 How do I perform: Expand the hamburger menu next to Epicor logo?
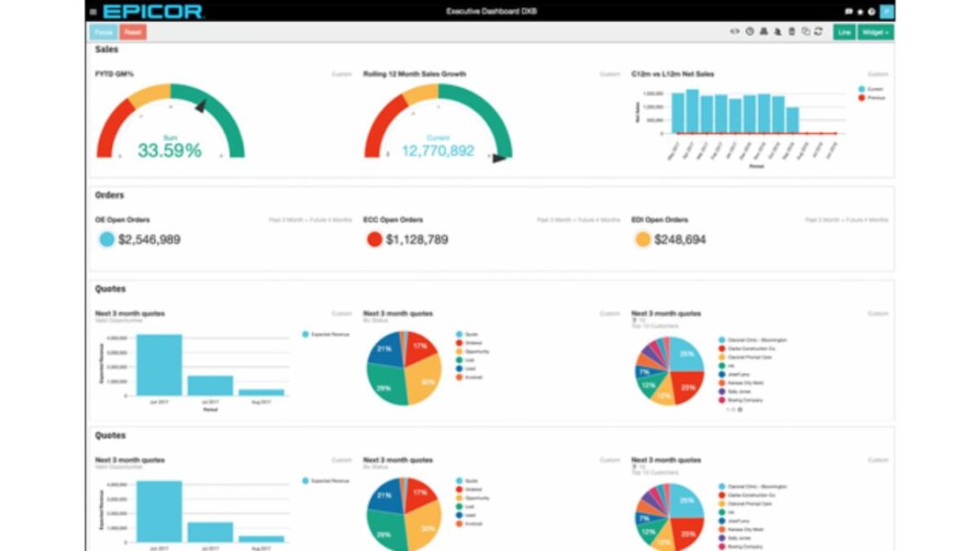coord(93,9)
